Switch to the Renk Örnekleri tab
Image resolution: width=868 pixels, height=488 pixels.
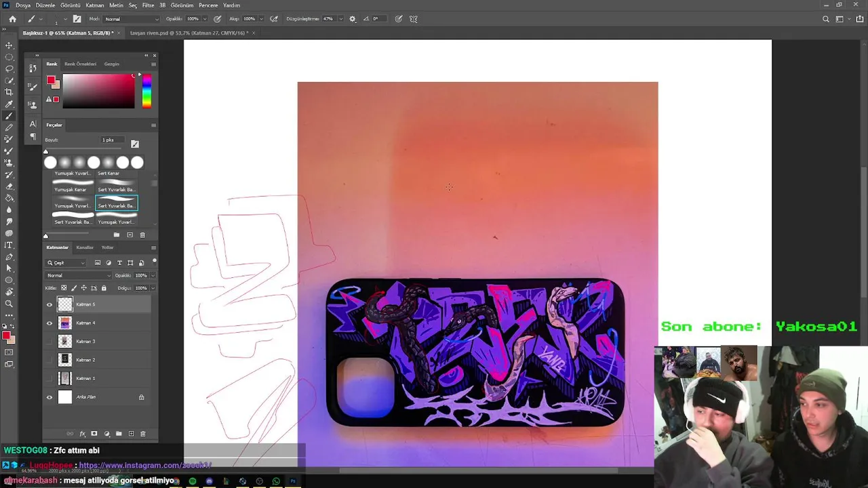[80, 64]
